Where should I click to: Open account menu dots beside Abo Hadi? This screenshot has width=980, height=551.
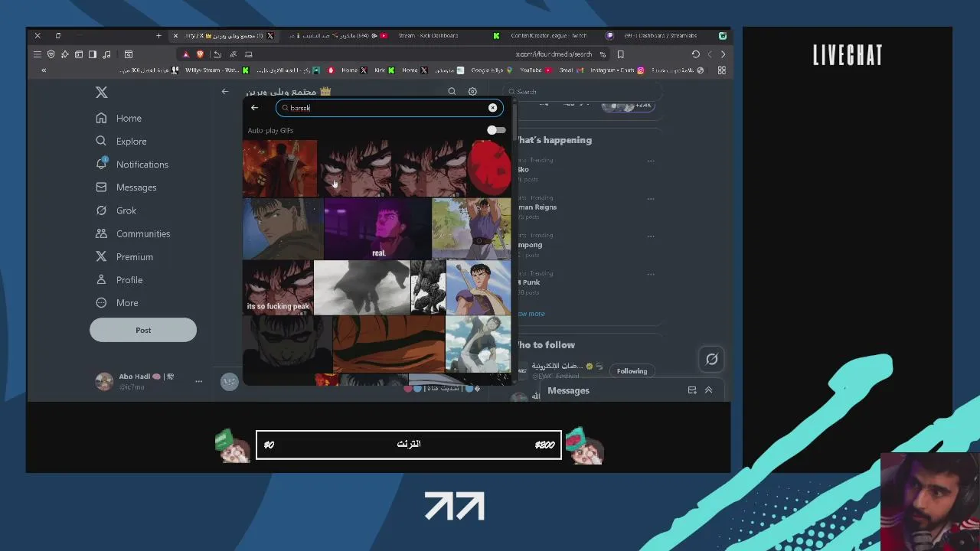pos(198,381)
